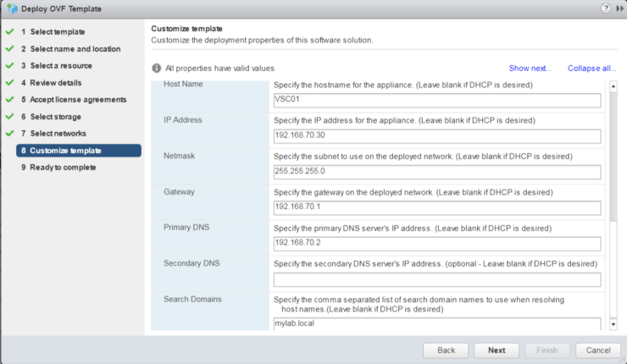Screen dimensions: 627x364
Task: Click the Host Name field containing VSC01
Action: coord(436,100)
